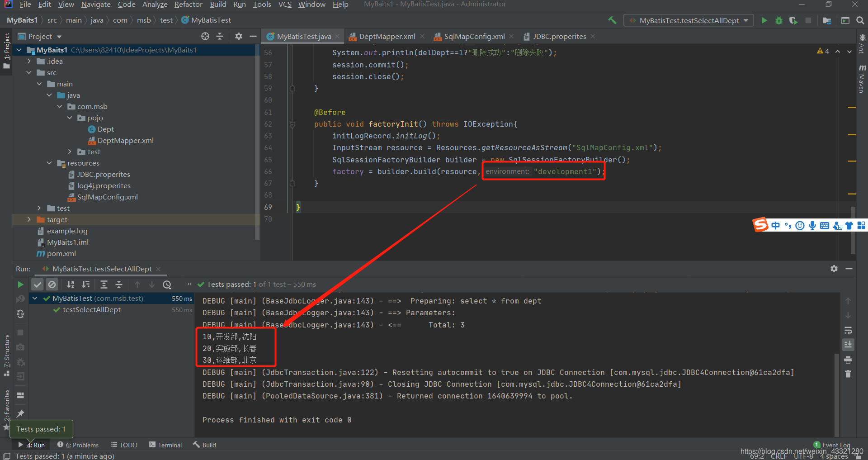Run with coverage icon in toolbar
The height and width of the screenshot is (460, 868).
(793, 20)
